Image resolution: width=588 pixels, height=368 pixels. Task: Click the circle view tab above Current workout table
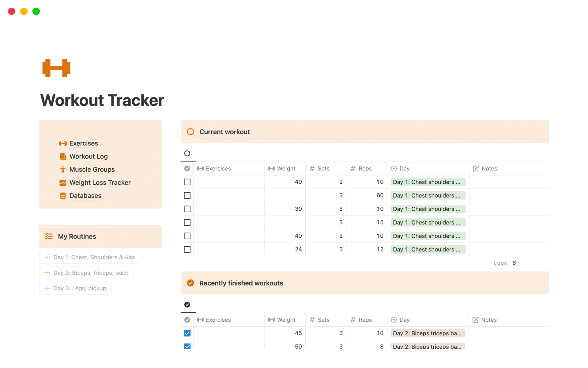pyautogui.click(x=187, y=154)
